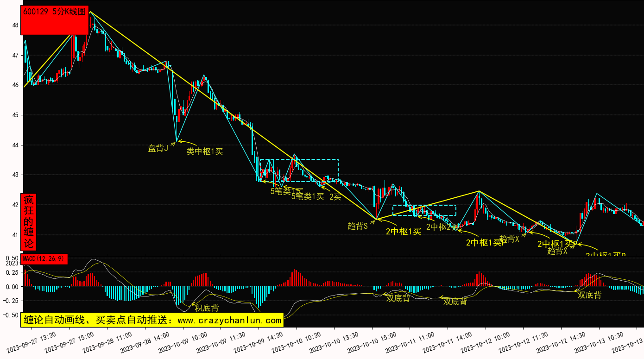Image resolution: width=644 pixels, height=359 pixels.
Task: Click the -0.25 value on MACD axis
Action: [x=11, y=301]
